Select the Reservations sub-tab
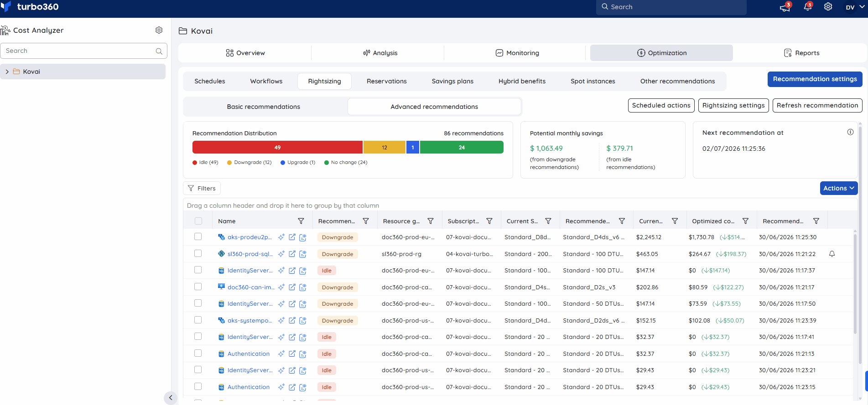Screen dimensions: 868x405 click(387, 81)
